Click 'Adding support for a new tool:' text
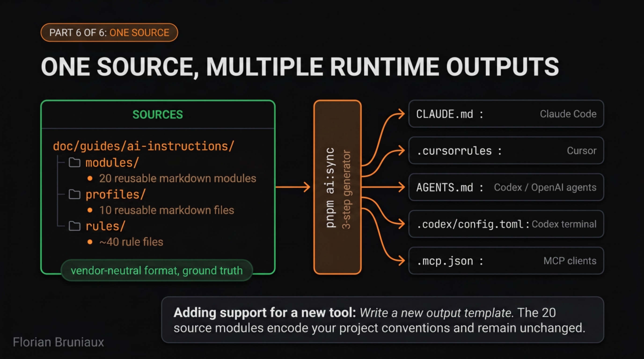This screenshot has width=644, height=359. tap(265, 312)
